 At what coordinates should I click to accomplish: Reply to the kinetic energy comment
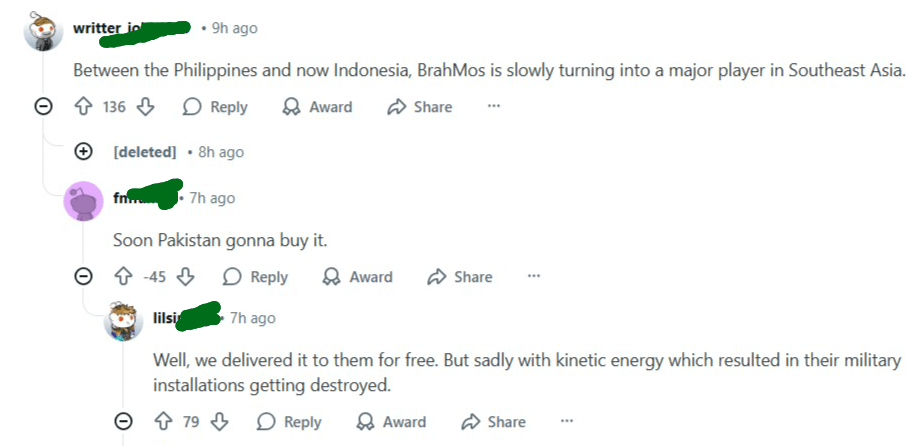pyautogui.click(x=289, y=422)
